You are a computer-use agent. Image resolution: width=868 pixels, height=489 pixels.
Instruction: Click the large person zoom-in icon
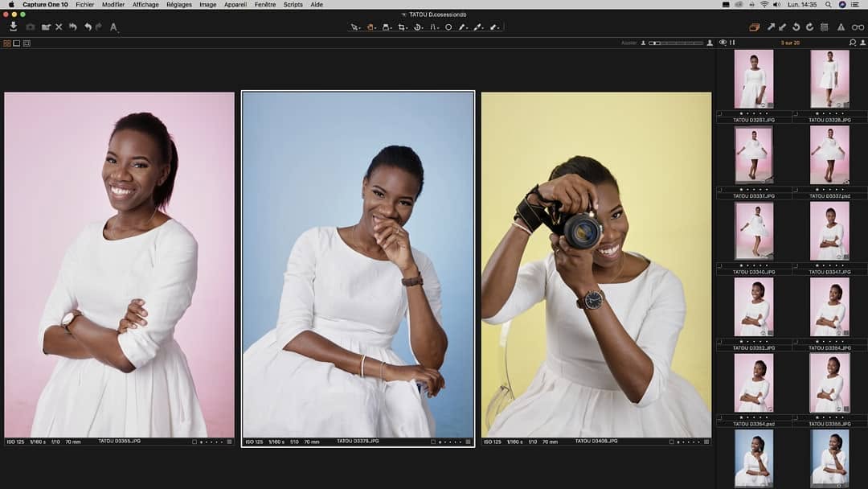click(x=710, y=43)
